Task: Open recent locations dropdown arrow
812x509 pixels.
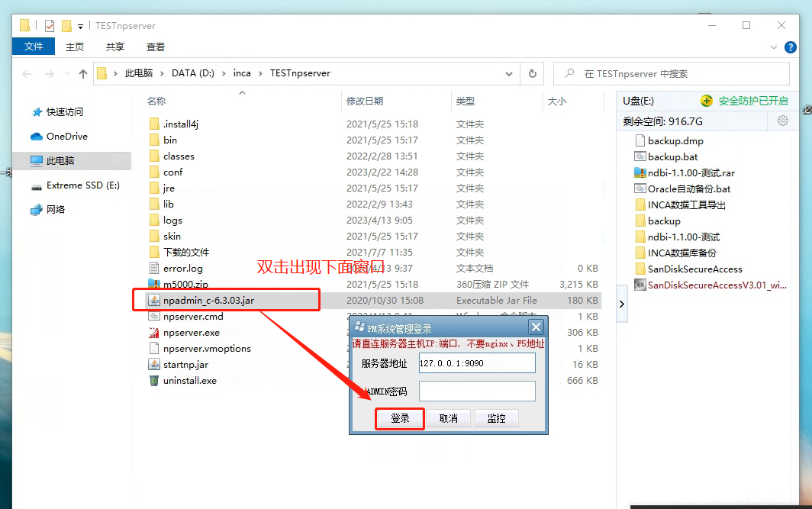Action: click(x=67, y=74)
